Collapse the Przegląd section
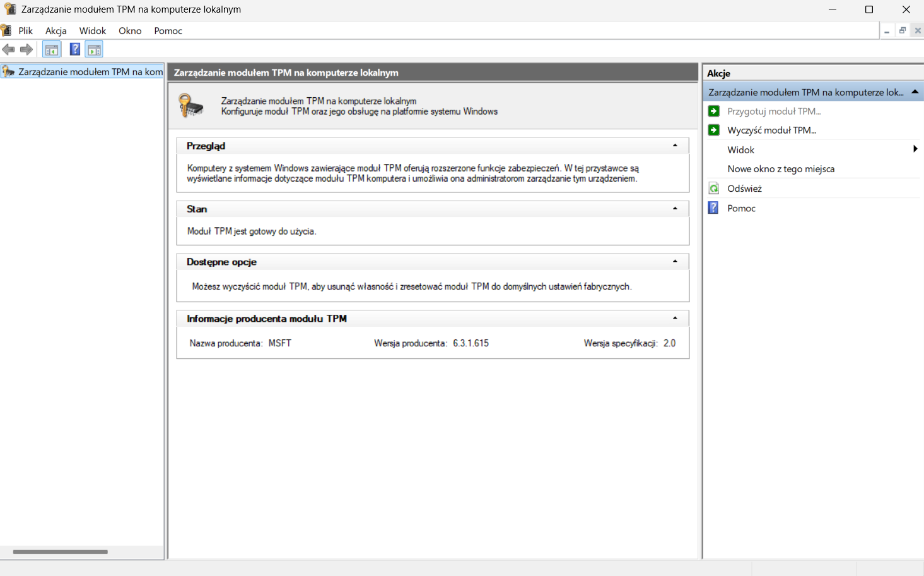 (x=675, y=146)
